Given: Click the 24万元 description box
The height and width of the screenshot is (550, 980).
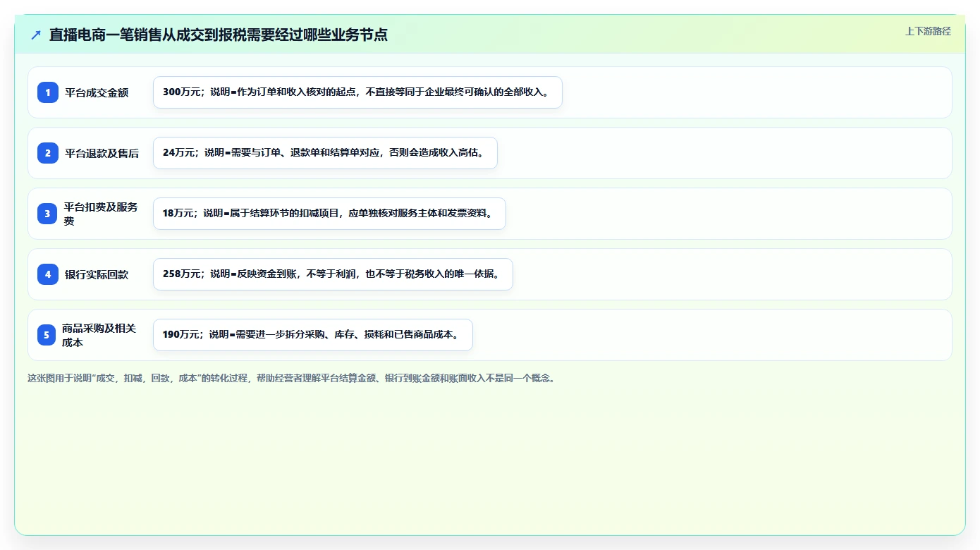Looking at the screenshot, I should pos(325,153).
